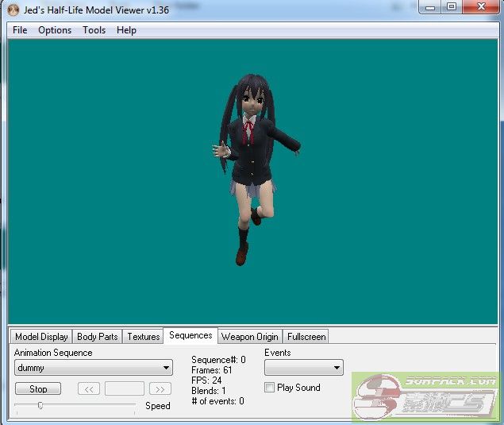
Task: Enable the Play Sound checkbox
Action: pyautogui.click(x=270, y=388)
